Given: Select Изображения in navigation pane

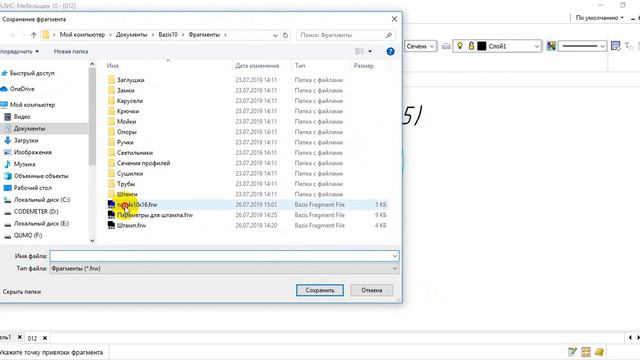Looking at the screenshot, I should click(x=32, y=152).
